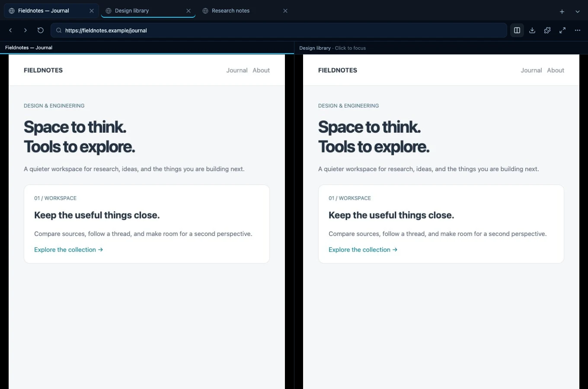Click the fullscreen expand icon
588x389 pixels.
562,30
